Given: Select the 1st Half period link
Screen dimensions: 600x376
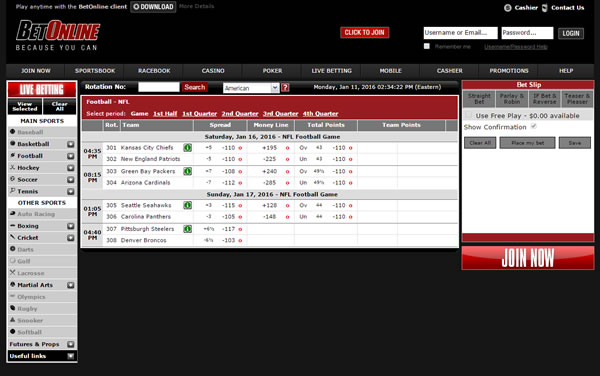Looking at the screenshot, I should [165, 114].
